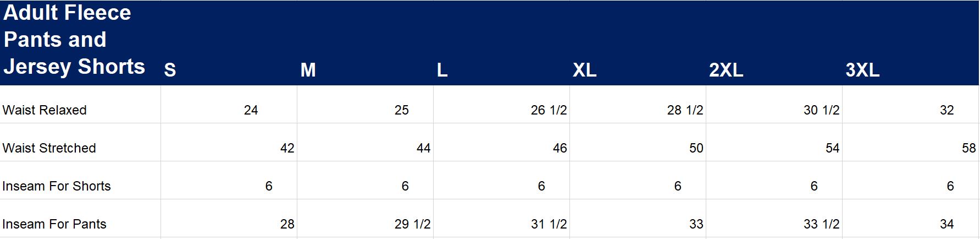Viewport: 980px width, 239px height.
Task: Click Inseam For Pants value 34 for 3XL
Action: point(946,224)
